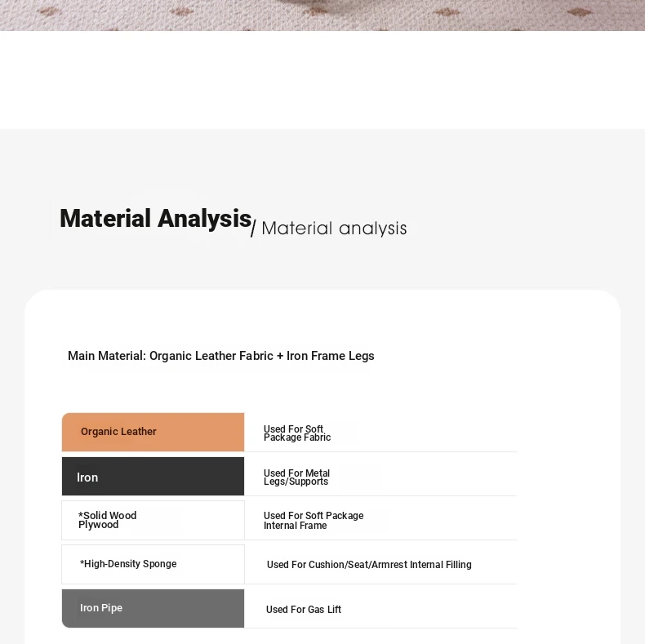Image resolution: width=645 pixels, height=644 pixels.
Task: Click the gray Iron Pipe swatch
Action: click(x=153, y=608)
